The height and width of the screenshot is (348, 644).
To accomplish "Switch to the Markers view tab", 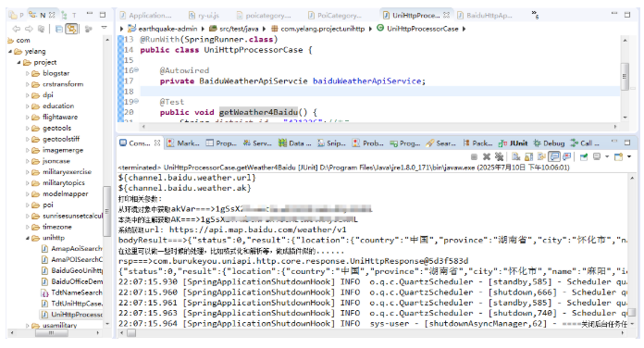I will [x=183, y=143].
